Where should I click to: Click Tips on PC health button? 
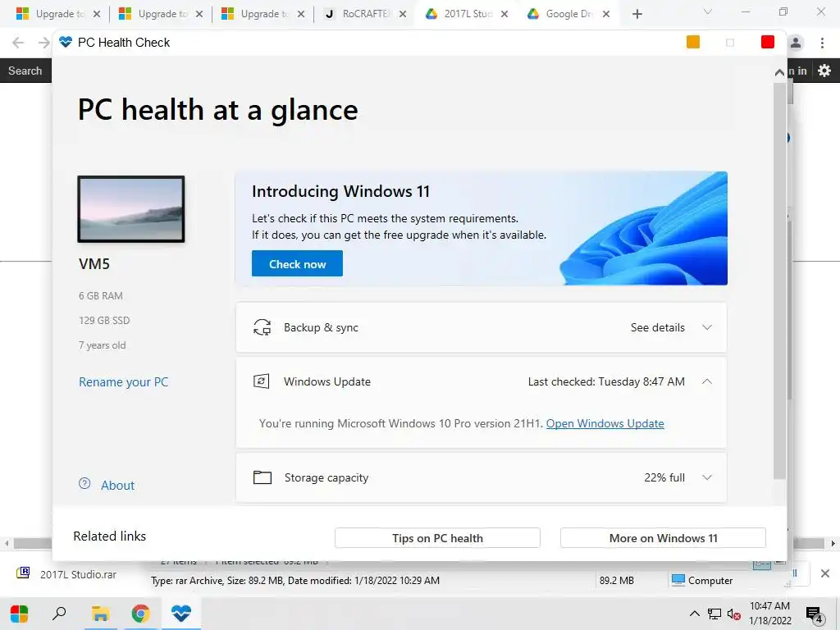437,538
